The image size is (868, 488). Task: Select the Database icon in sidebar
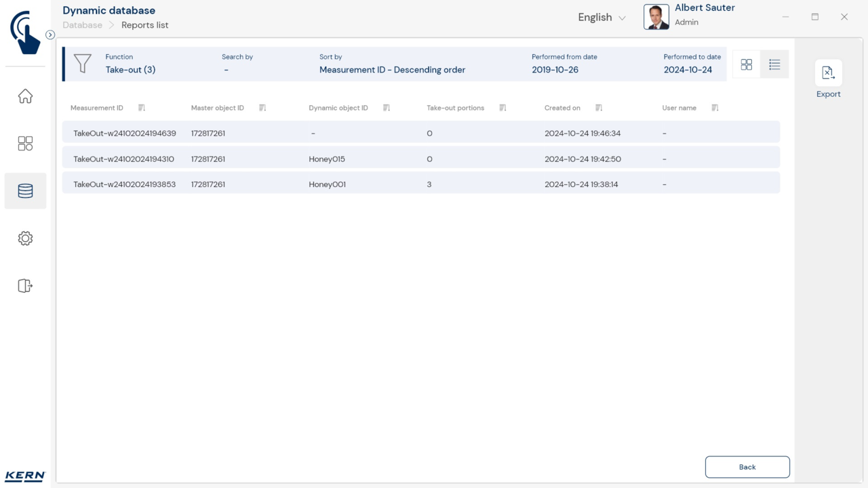25,191
